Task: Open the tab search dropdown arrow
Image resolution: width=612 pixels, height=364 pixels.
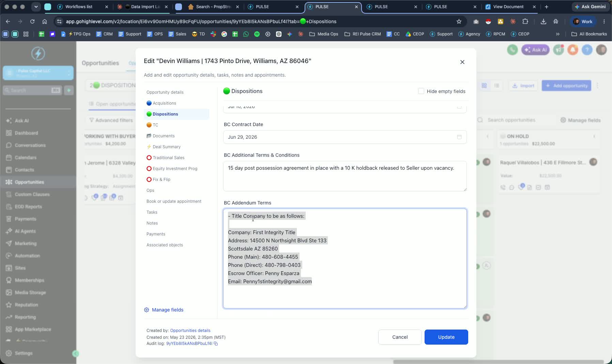Action: pyautogui.click(x=36, y=7)
